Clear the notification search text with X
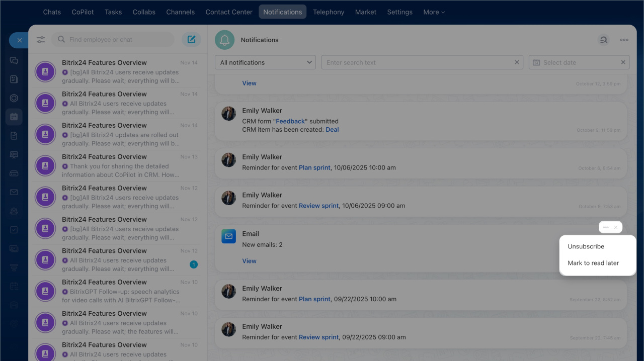The height and width of the screenshot is (361, 644). click(517, 62)
